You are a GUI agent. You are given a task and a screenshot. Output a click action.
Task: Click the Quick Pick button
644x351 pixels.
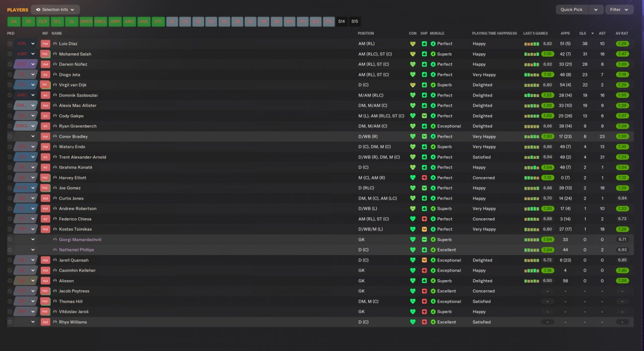(572, 10)
